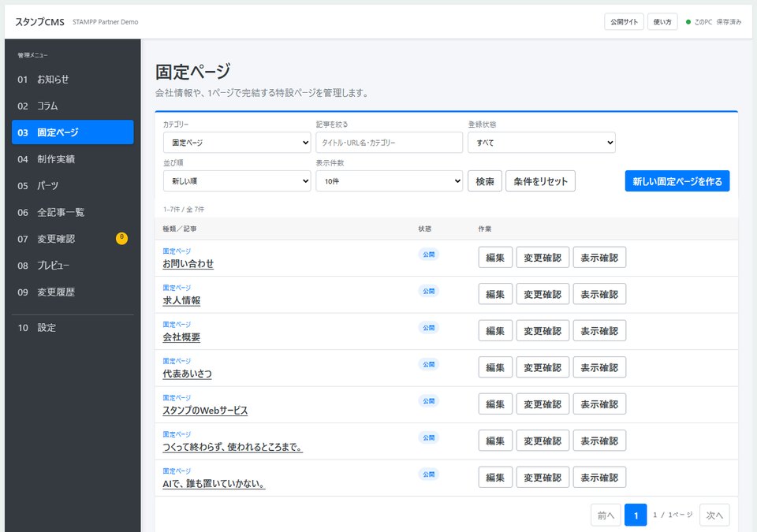Click 表示確認 for 代表あいさつ row

pos(599,367)
